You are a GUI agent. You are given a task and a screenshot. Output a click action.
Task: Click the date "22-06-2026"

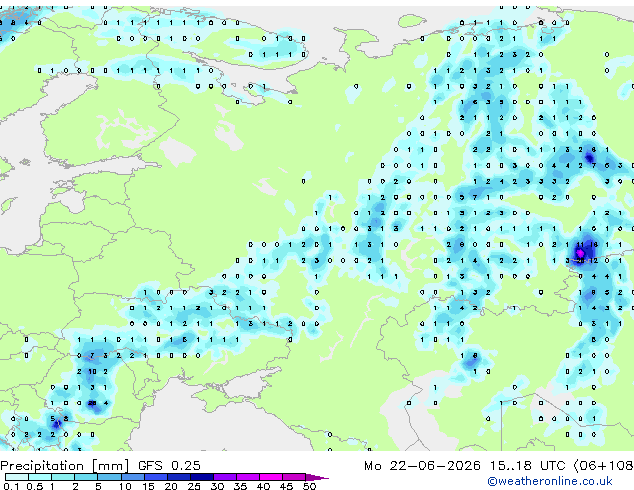[435, 466]
